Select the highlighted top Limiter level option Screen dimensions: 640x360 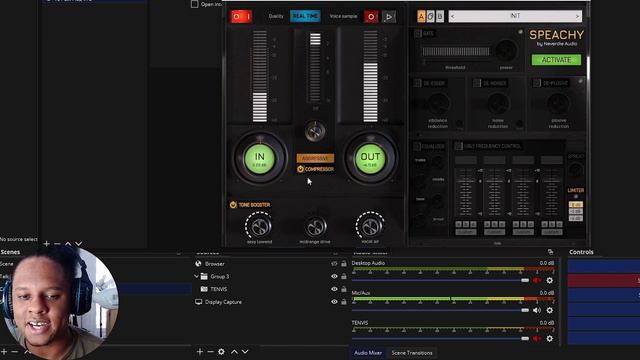576,204
